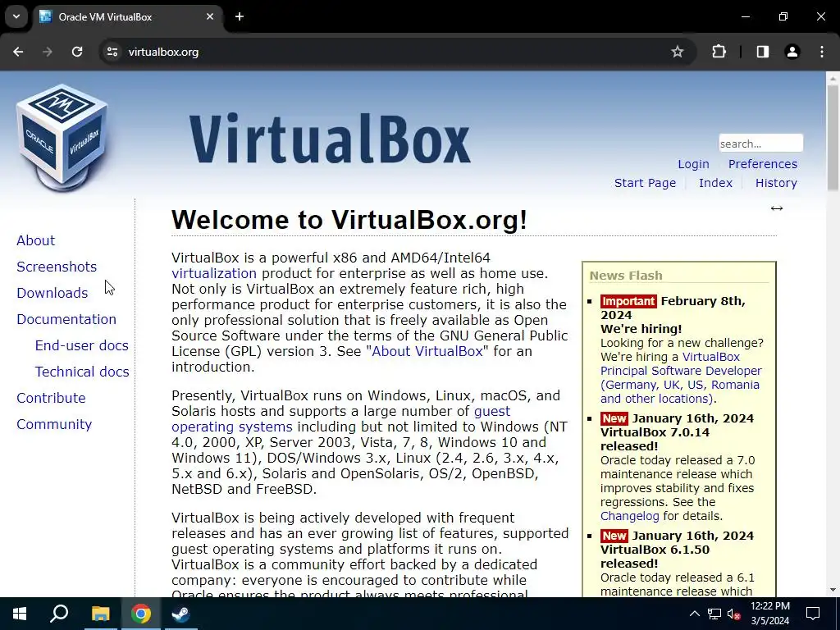Show hidden system tray icons

pyautogui.click(x=694, y=614)
